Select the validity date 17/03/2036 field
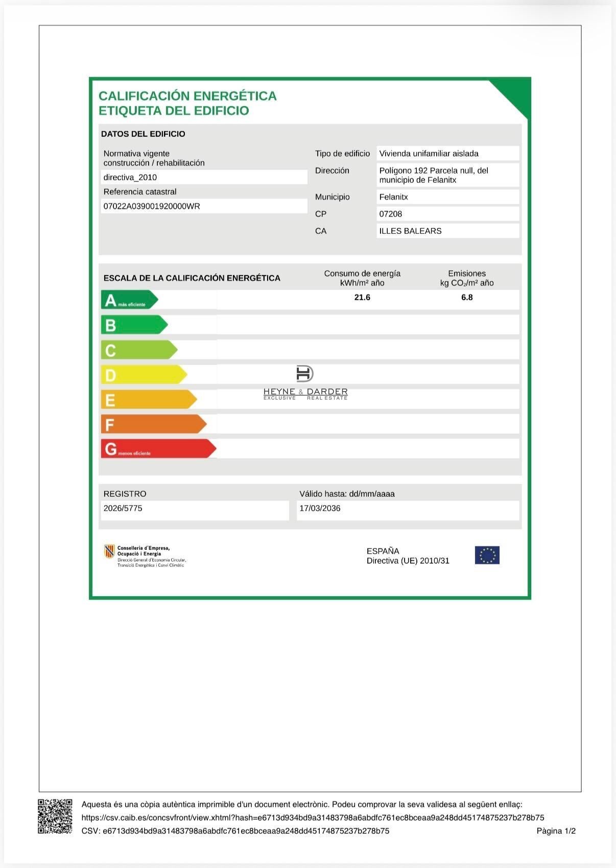Viewport: 616px width, 868px height. tap(407, 509)
